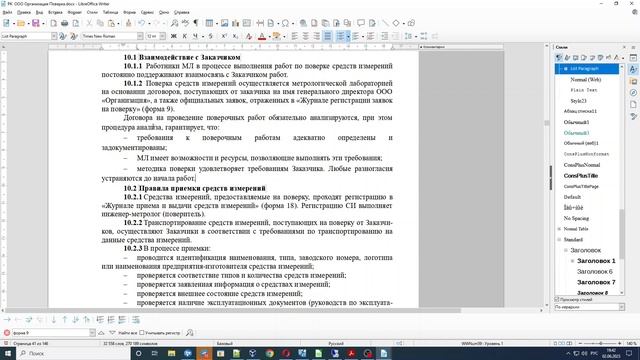Open the highlight color dropdown arrow
Image resolution: width=640 pixels, height=360 pixels.
284,36
